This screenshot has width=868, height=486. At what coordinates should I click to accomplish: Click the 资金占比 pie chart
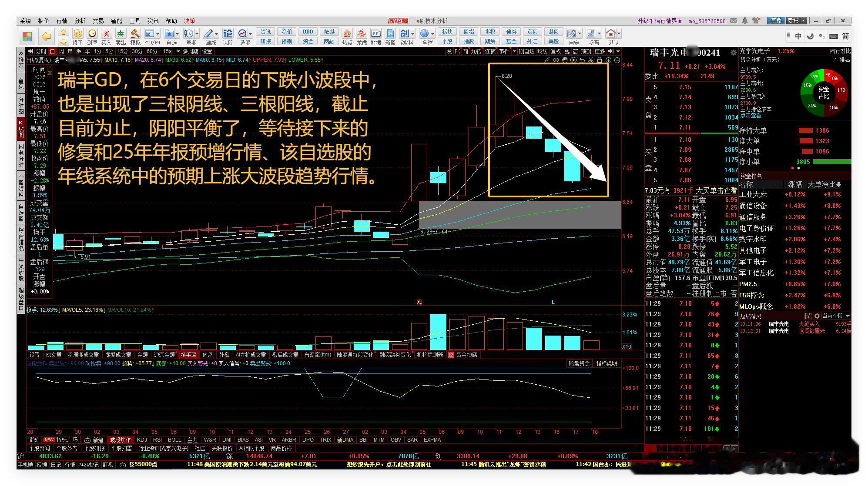pyautogui.click(x=824, y=93)
